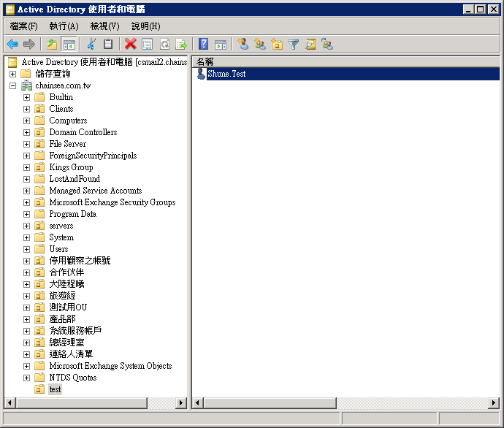Expand the Microsoft Exchange Security Groups OU
Image resolution: width=504 pixels, height=428 pixels.
[x=27, y=202]
